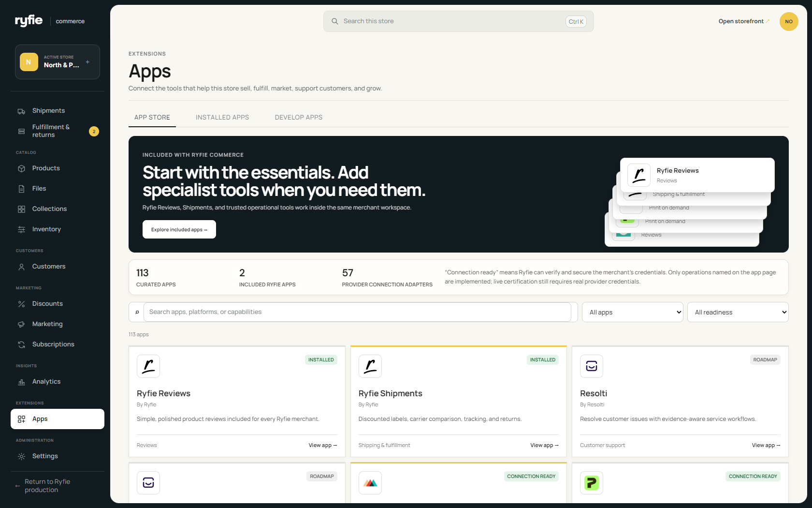
Task: Focus the Search this store field
Action: tap(459, 21)
